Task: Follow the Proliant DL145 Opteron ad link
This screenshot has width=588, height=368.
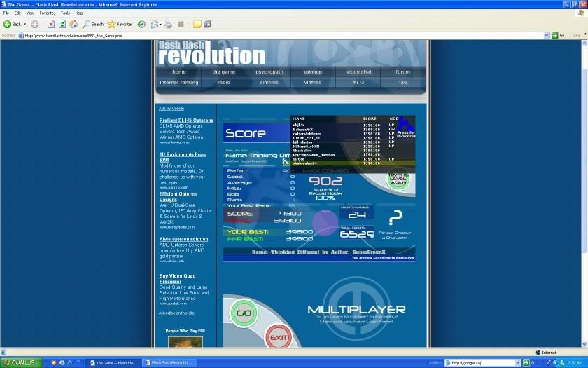Action: pos(186,121)
